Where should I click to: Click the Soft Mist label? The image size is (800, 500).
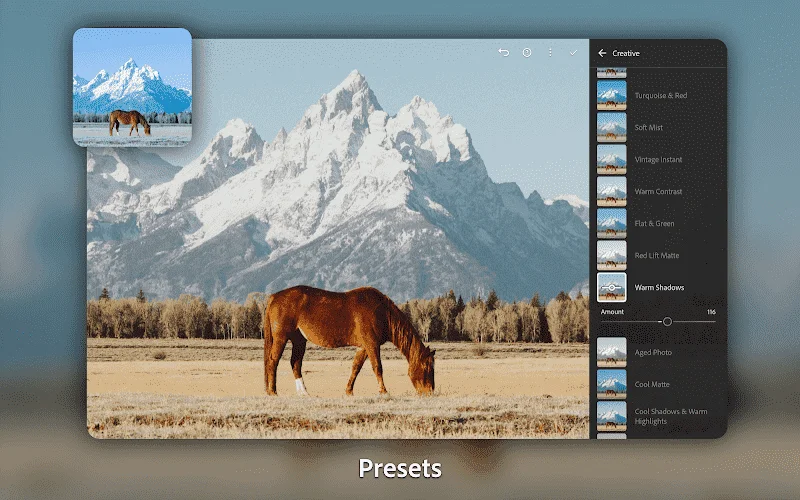648,128
